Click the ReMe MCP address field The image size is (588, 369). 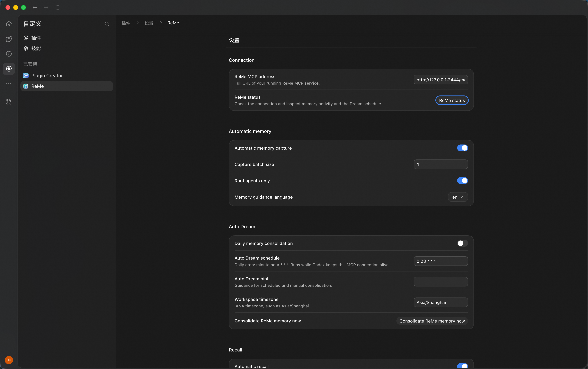pos(441,80)
